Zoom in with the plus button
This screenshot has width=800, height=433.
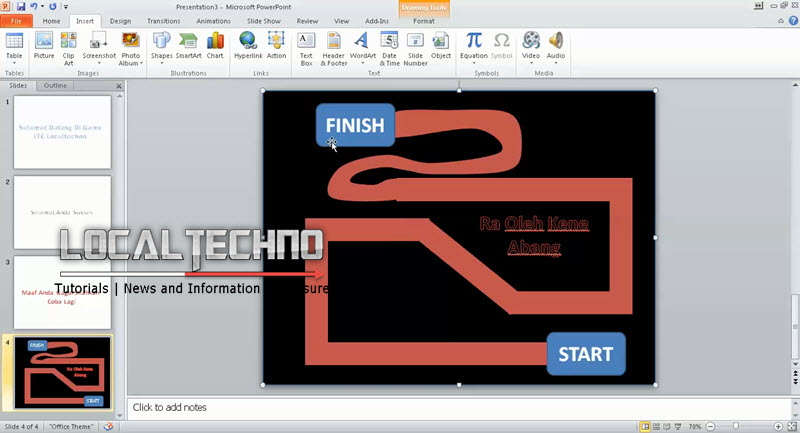(x=778, y=426)
